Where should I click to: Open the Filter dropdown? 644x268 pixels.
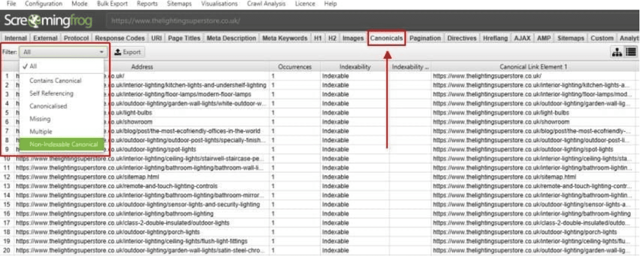pyautogui.click(x=64, y=52)
